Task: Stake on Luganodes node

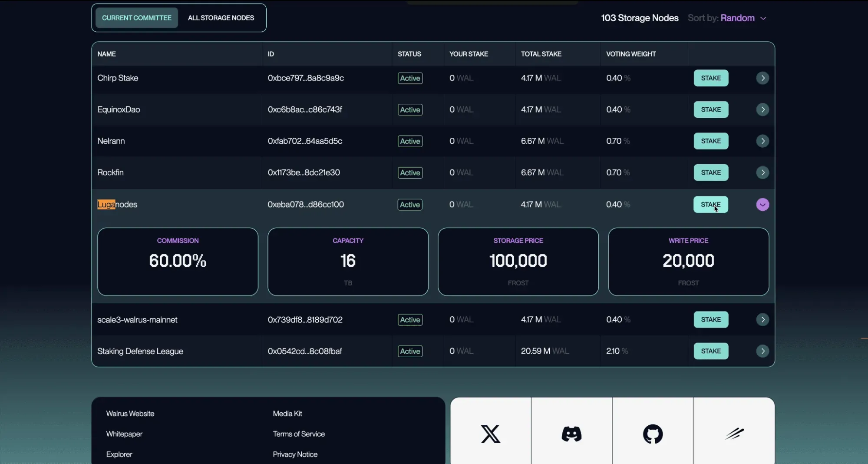Action: tap(711, 205)
